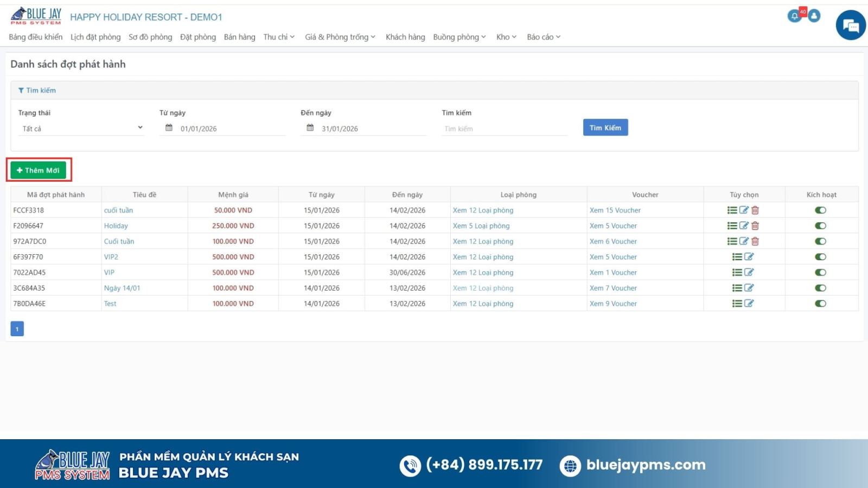Image resolution: width=868 pixels, height=488 pixels.
Task: Toggle activation for FCCF3318 batch
Action: point(820,210)
